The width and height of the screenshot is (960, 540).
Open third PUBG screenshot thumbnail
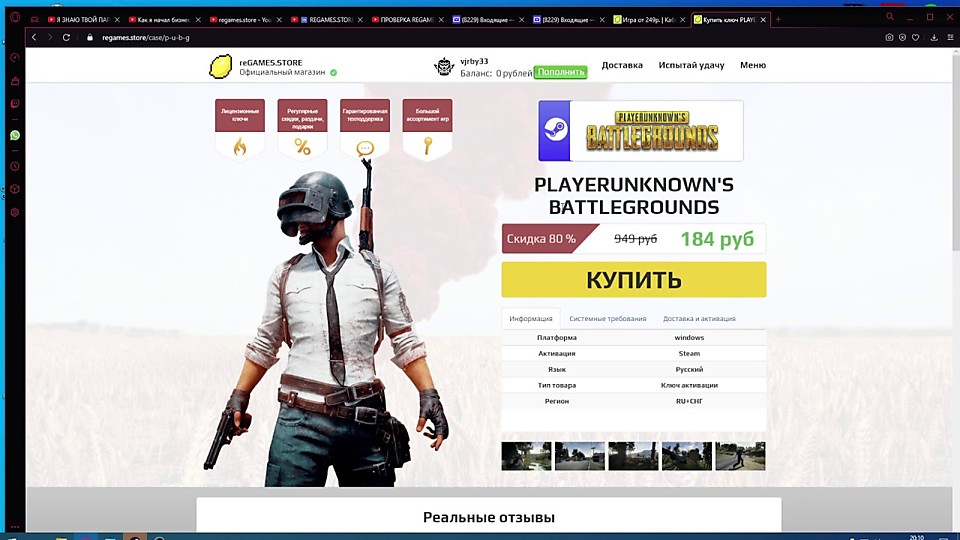[x=633, y=456]
